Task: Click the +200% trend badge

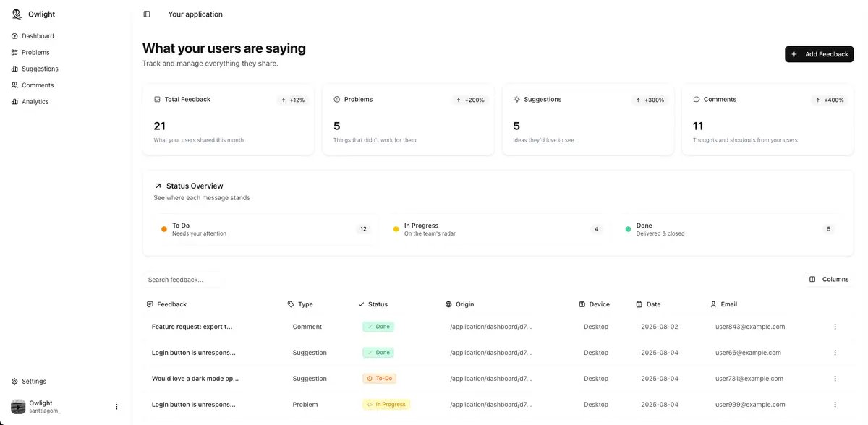Action: [x=470, y=100]
